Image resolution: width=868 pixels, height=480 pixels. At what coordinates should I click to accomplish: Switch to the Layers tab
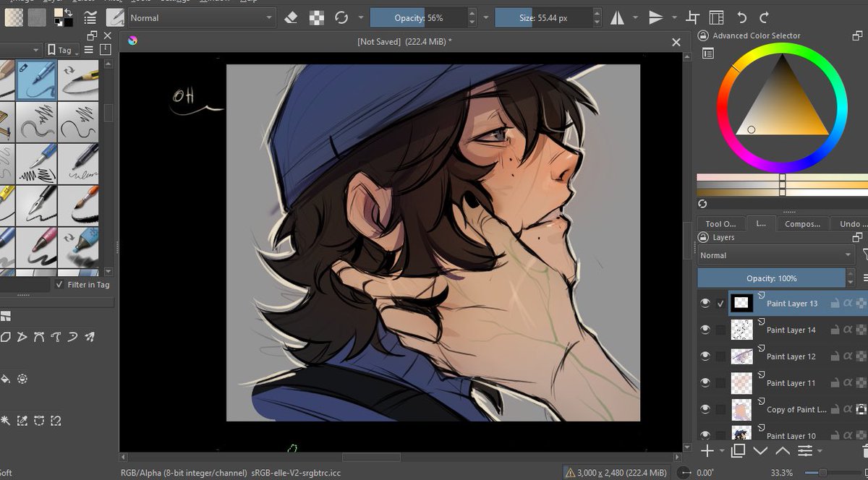pyautogui.click(x=761, y=224)
